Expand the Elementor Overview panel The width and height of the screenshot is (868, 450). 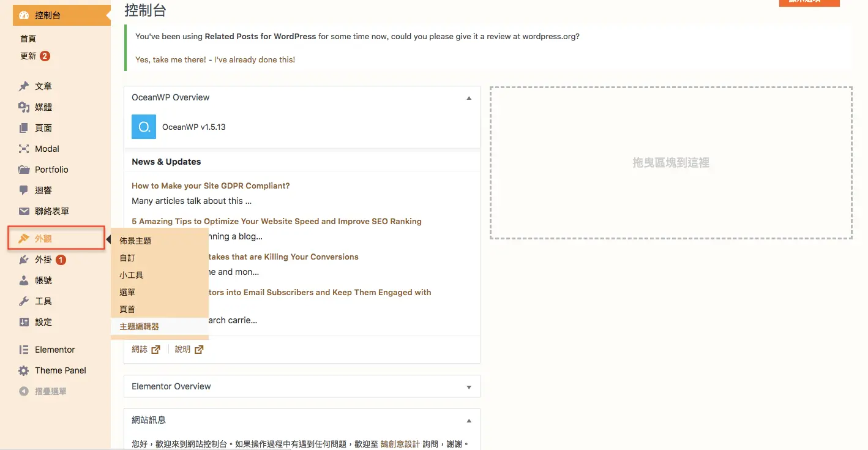point(469,387)
